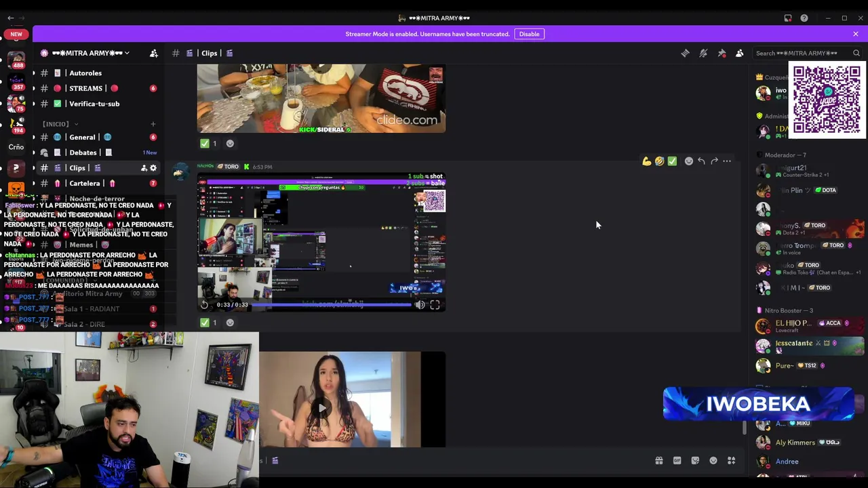Open the Verifica-tu-sub channel
This screenshot has height=488, width=868.
(x=99, y=104)
